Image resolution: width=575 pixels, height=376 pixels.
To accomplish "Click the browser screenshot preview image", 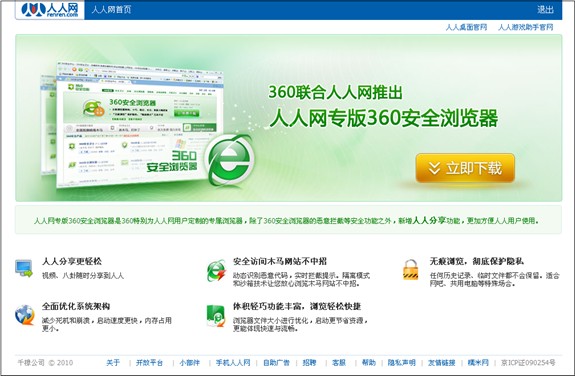I will tap(132, 125).
